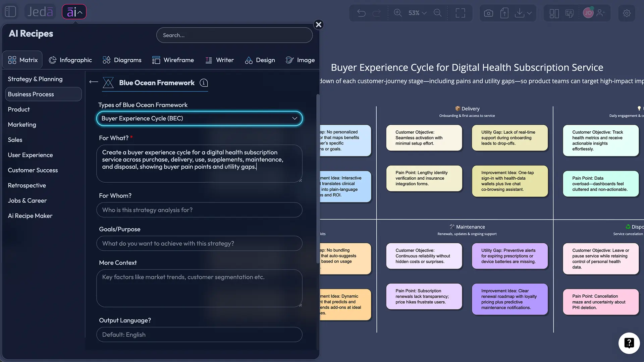Open the Design tab
644x362 pixels.
260,60
